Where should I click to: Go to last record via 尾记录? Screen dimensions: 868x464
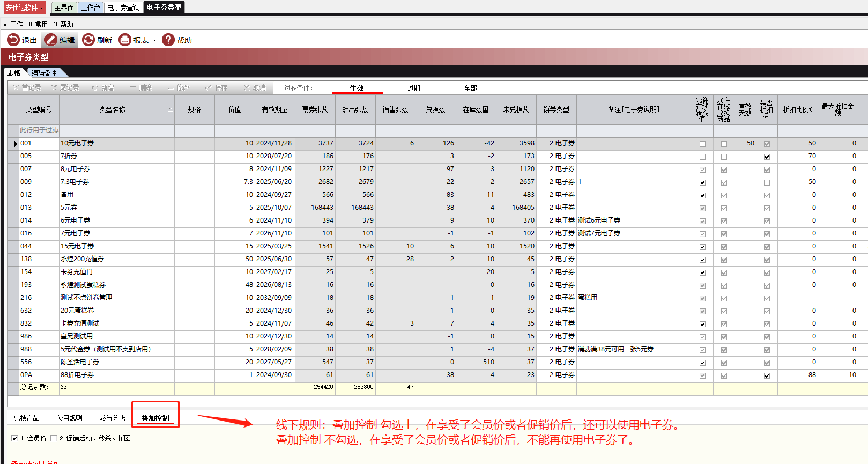pyautogui.click(x=65, y=87)
